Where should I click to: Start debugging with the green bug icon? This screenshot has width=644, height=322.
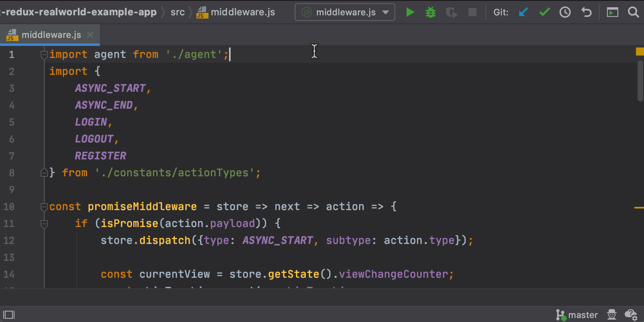[431, 12]
